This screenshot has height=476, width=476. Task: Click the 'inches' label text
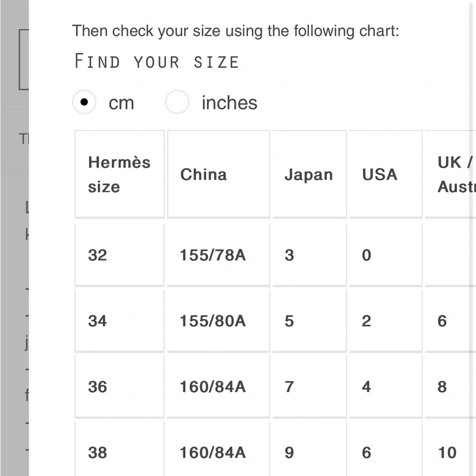click(229, 103)
